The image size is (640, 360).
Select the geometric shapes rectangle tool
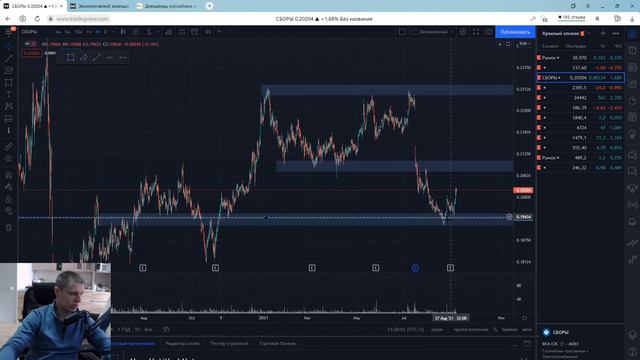click(x=9, y=82)
